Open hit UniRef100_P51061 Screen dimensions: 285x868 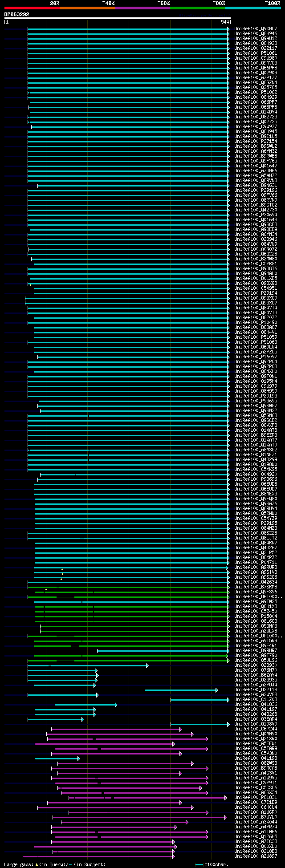(256, 53)
